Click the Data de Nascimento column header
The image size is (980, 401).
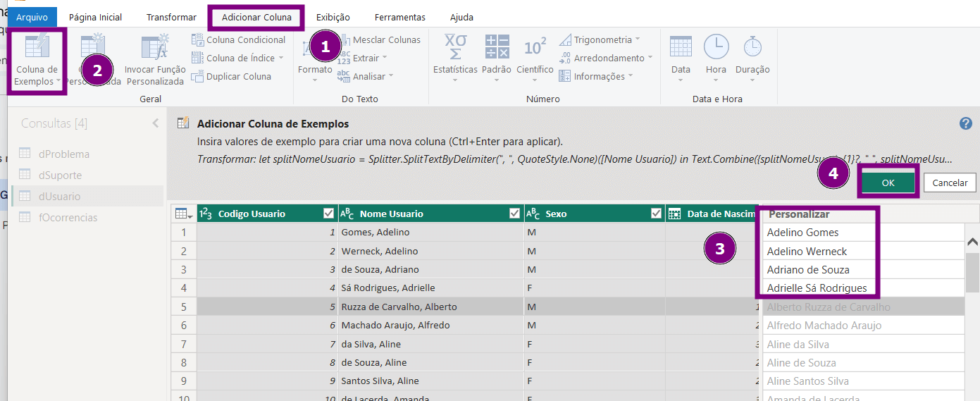[x=712, y=214]
